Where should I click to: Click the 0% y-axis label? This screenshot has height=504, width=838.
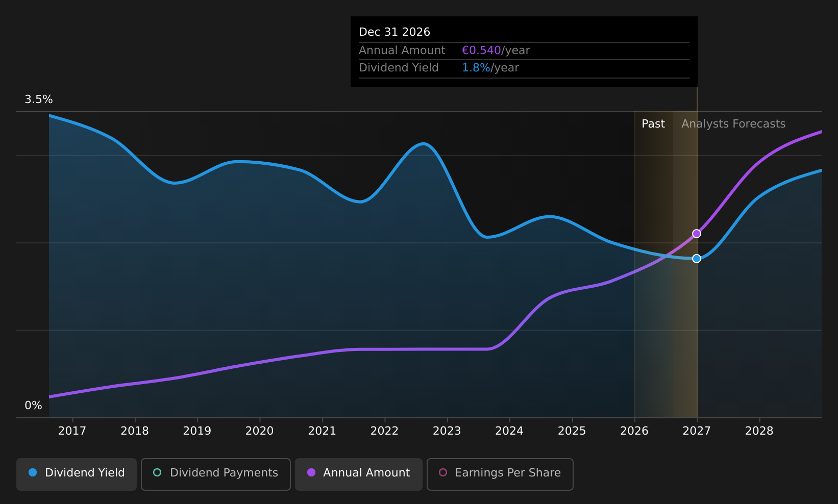(x=33, y=406)
